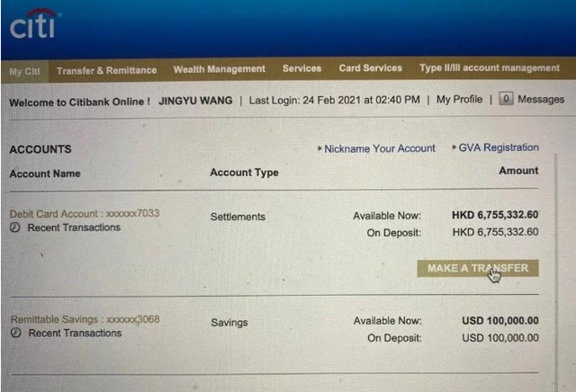Image resolution: width=576 pixels, height=392 pixels.
Task: Click the MAKE A TRANSFER button
Action: coord(478,268)
